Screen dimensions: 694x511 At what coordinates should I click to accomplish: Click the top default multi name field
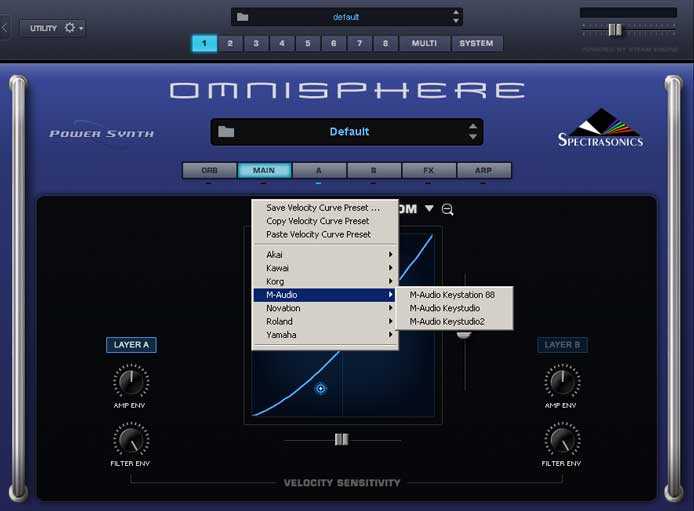point(346,17)
